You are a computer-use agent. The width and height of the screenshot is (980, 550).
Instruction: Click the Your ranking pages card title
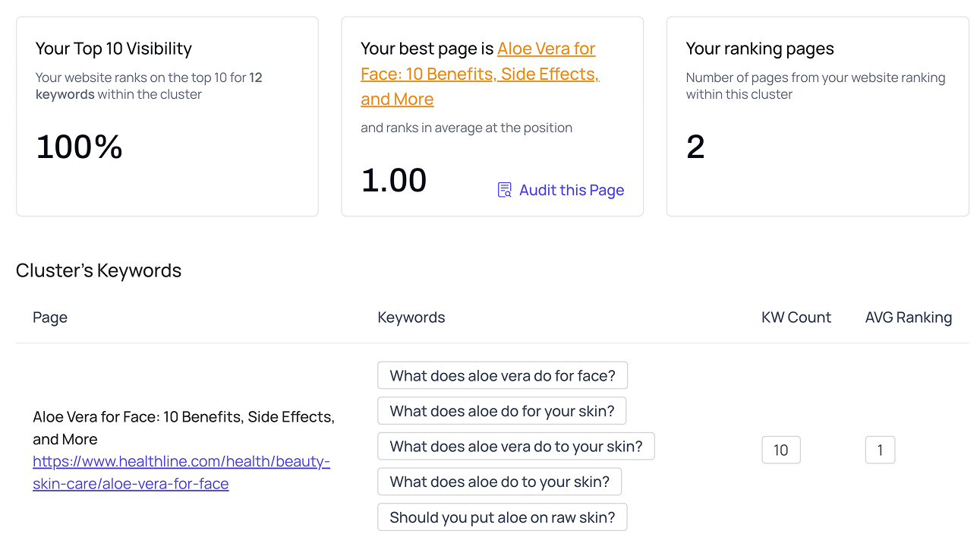tap(760, 49)
